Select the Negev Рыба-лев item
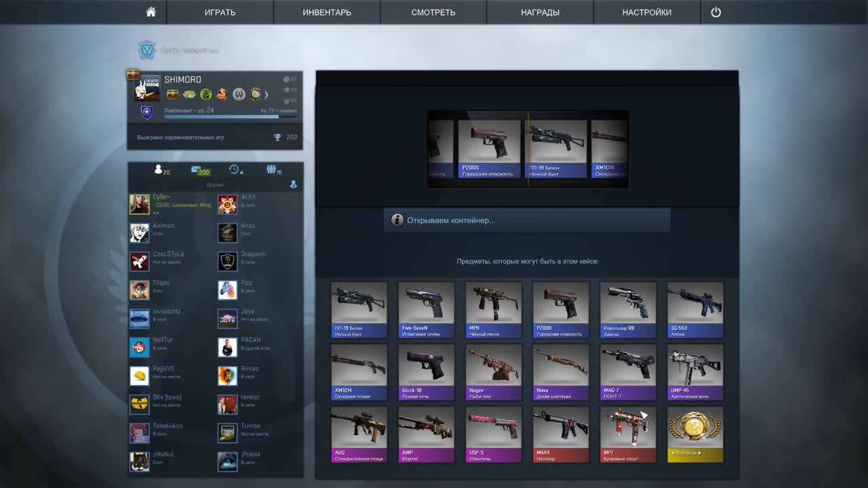This screenshot has height=488, width=868. [493, 372]
